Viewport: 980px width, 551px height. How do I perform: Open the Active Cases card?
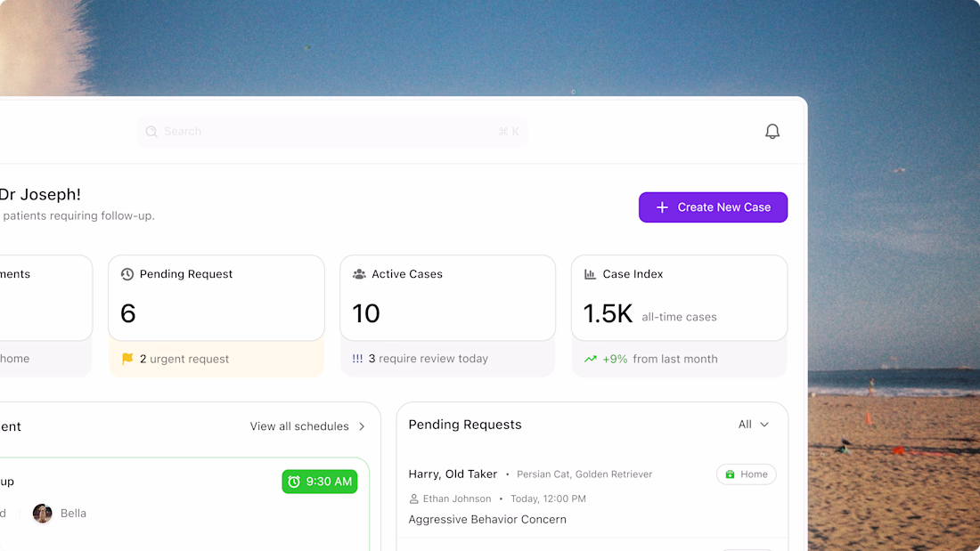(447, 298)
